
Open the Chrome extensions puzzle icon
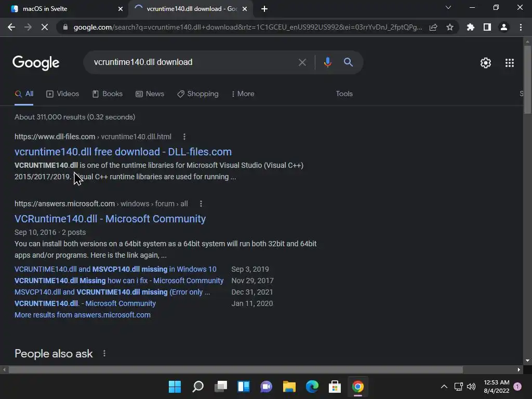tap(470, 27)
